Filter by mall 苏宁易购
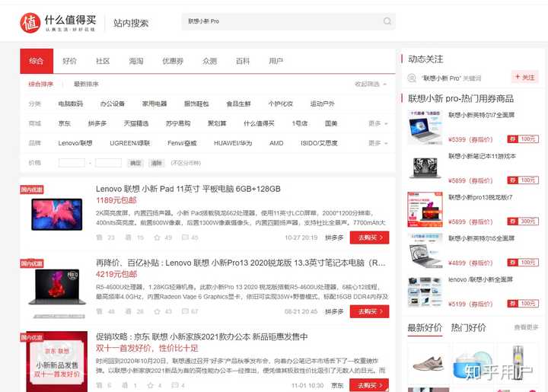 pos(178,123)
